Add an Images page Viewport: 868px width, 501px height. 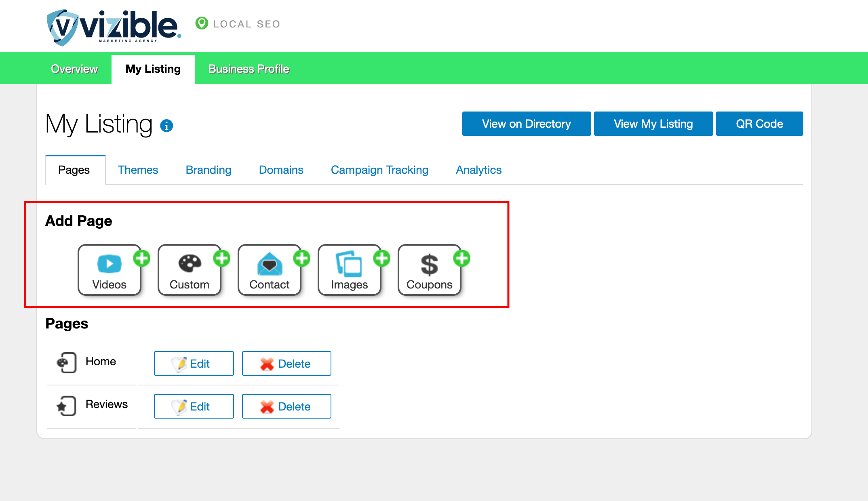[x=350, y=270]
